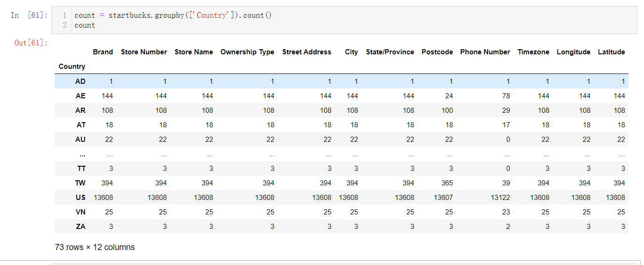Click AE Brand value 144
The height and width of the screenshot is (265, 644).
click(x=107, y=96)
